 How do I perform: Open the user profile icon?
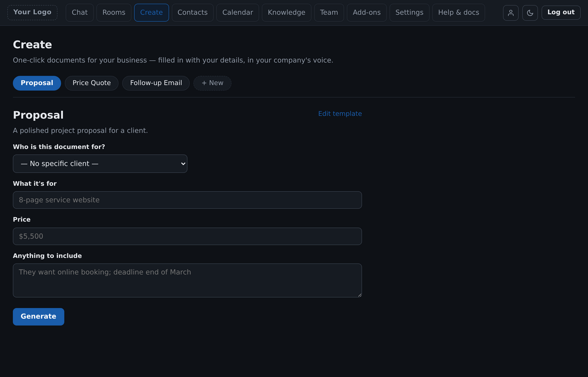pyautogui.click(x=511, y=13)
